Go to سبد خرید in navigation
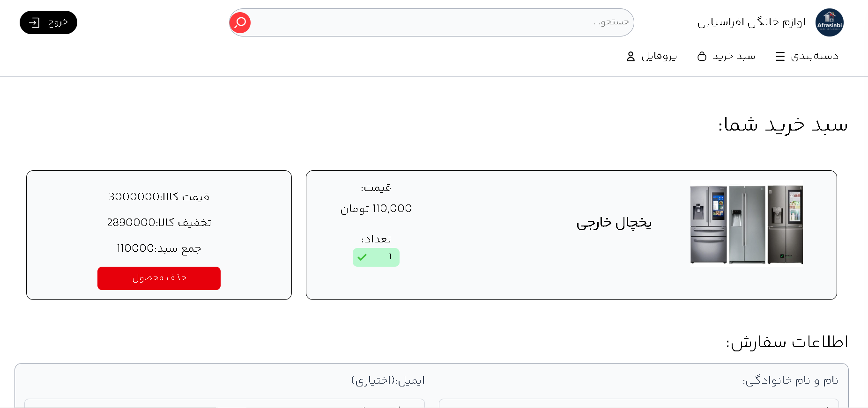The width and height of the screenshot is (868, 408). (x=734, y=56)
